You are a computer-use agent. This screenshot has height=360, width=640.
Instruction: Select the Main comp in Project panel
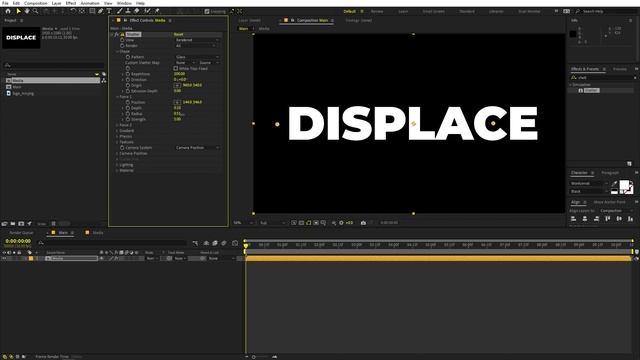point(17,87)
